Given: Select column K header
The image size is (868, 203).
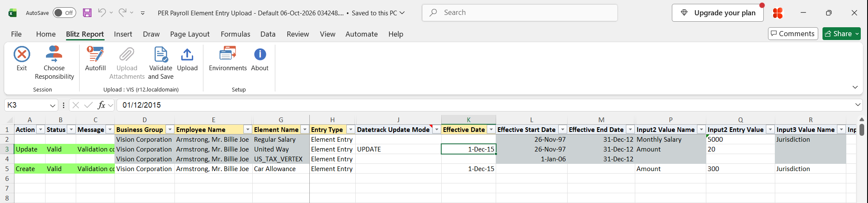Looking at the screenshot, I should (468, 120).
